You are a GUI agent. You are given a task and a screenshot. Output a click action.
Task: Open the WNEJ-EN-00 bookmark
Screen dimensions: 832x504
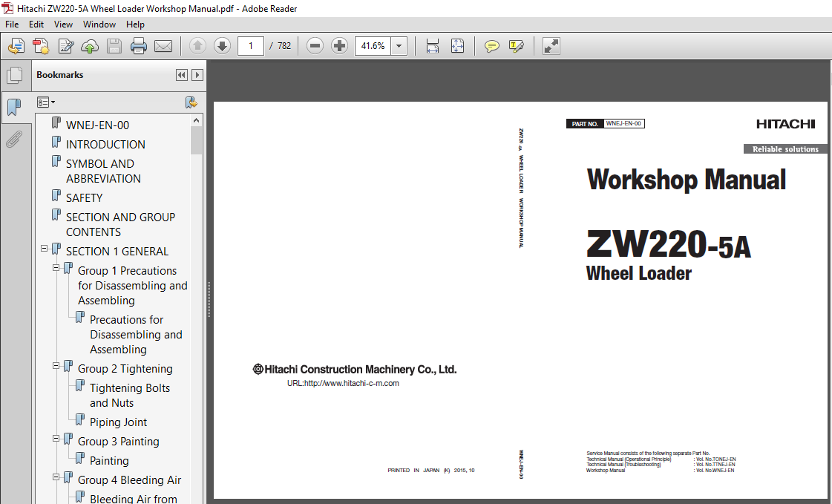coord(98,125)
